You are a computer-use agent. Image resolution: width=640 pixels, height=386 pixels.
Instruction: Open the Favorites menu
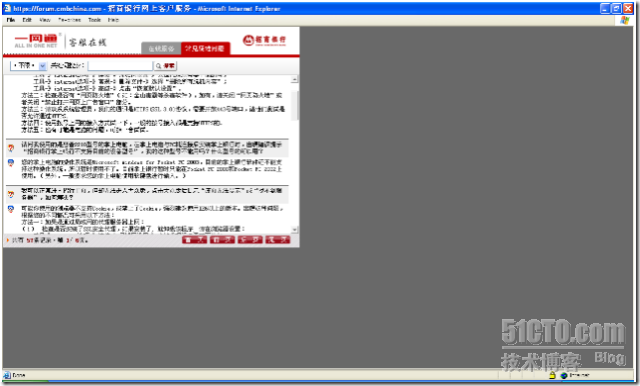point(69,20)
